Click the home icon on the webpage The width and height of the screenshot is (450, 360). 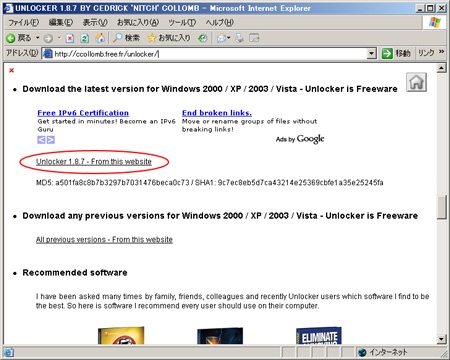416,82
